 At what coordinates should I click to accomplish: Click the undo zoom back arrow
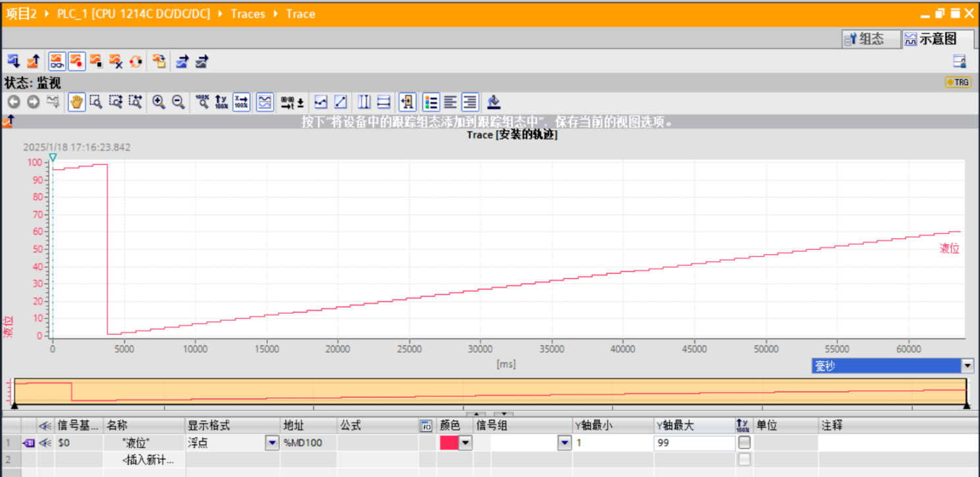click(14, 102)
